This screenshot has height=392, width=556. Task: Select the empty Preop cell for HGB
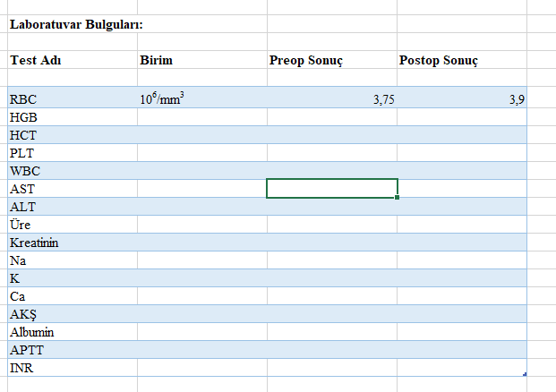pos(332,117)
